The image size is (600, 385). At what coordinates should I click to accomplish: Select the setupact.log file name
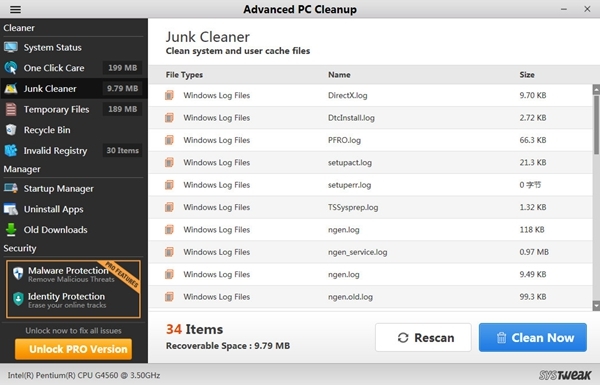pyautogui.click(x=350, y=162)
